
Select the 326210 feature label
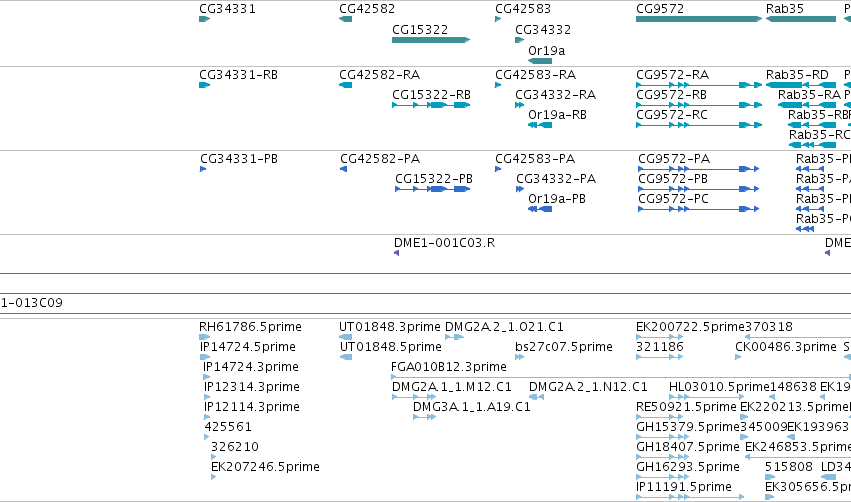234,447
